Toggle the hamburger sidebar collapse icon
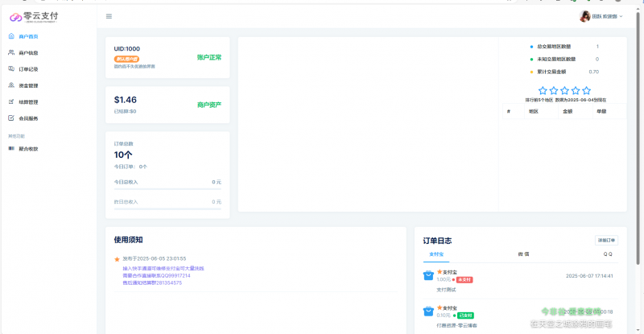The width and height of the screenshot is (644, 334). (109, 16)
